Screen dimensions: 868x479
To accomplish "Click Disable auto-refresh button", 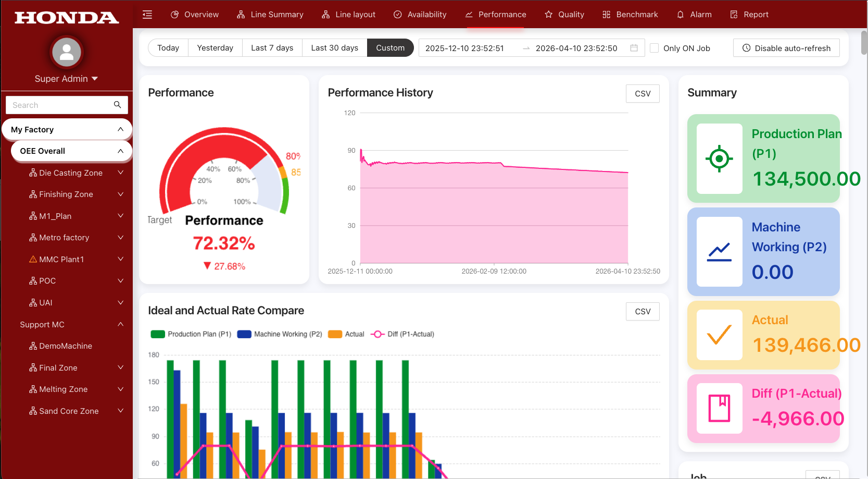I will (x=786, y=48).
